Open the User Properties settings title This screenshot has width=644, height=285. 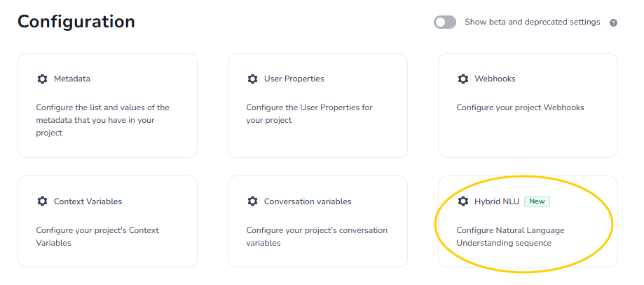coord(294,79)
